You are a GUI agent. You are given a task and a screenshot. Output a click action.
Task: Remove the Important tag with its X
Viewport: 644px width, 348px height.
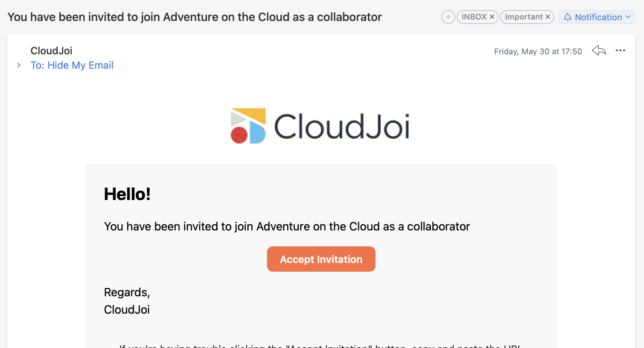click(548, 17)
